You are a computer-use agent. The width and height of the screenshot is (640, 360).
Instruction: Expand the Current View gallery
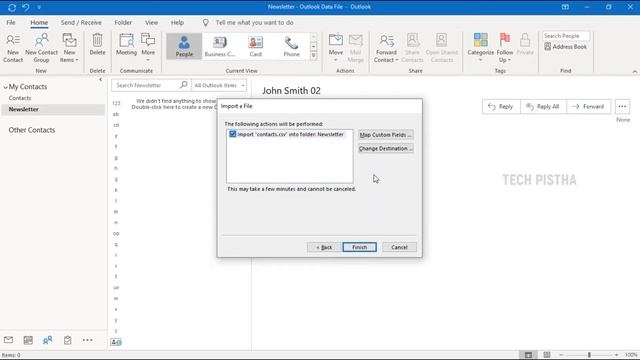[x=313, y=56]
